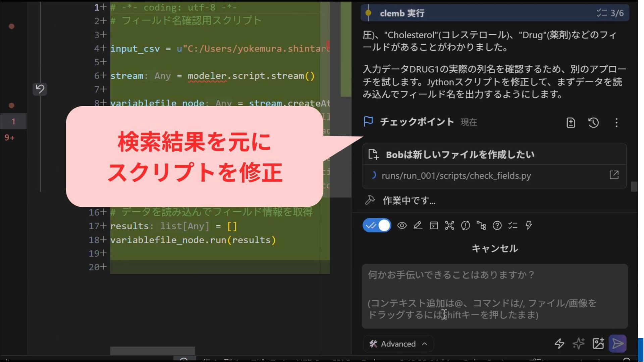Viewport: 644px width, 362px height.
Task: Open check_fields.py in external editor icon
Action: pos(614,175)
